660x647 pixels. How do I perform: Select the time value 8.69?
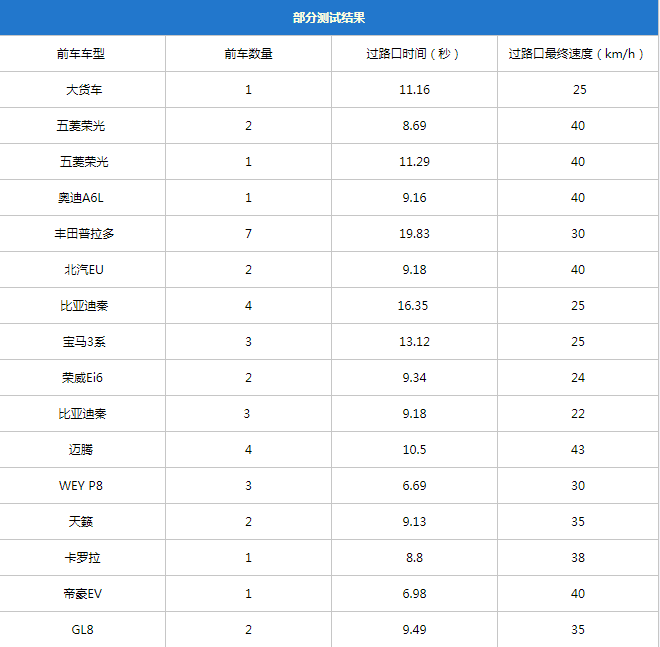[x=415, y=126]
